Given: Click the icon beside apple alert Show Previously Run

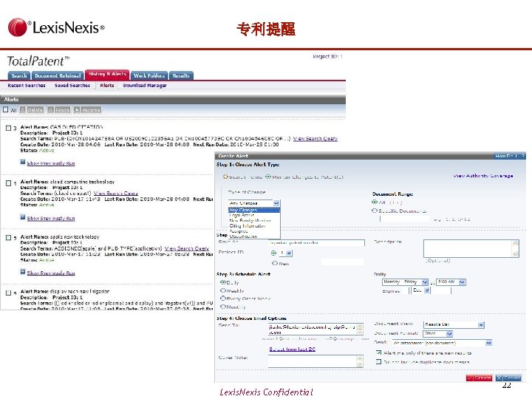Looking at the screenshot, I should (x=23, y=272).
